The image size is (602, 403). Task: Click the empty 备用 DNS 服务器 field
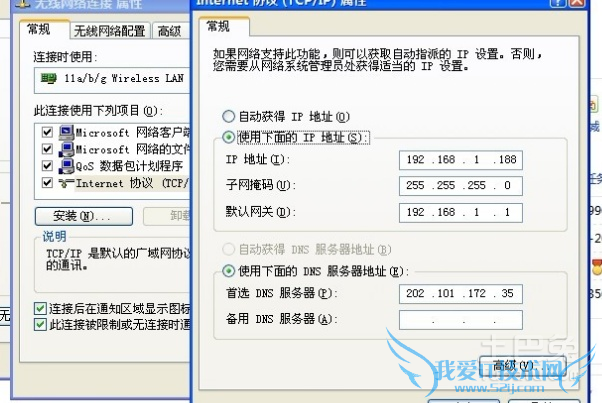461,320
